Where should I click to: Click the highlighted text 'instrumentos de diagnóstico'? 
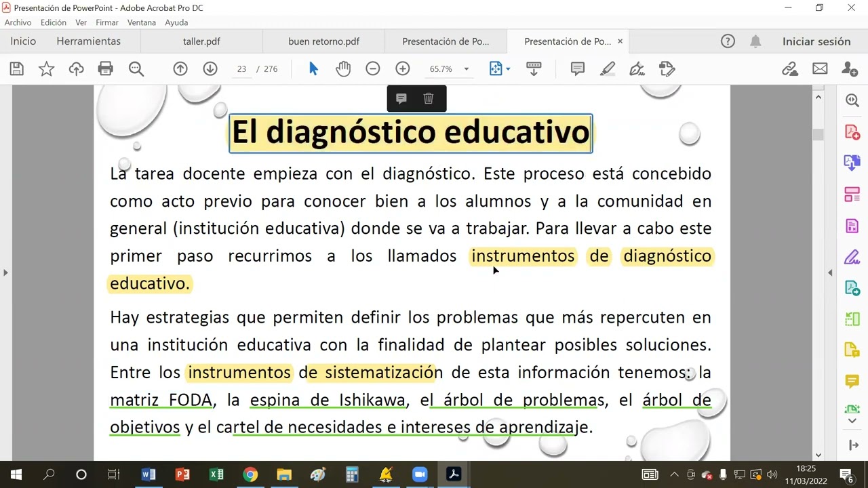[x=591, y=256]
